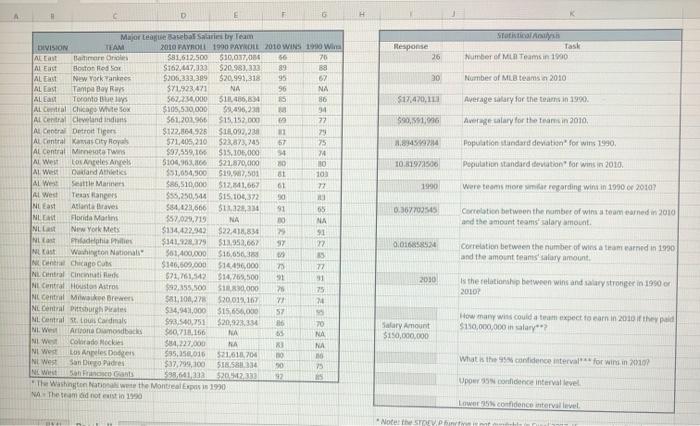This screenshot has height=426, width=700.
Task: Select the Cleveland Indians team cell
Action: click(x=114, y=120)
